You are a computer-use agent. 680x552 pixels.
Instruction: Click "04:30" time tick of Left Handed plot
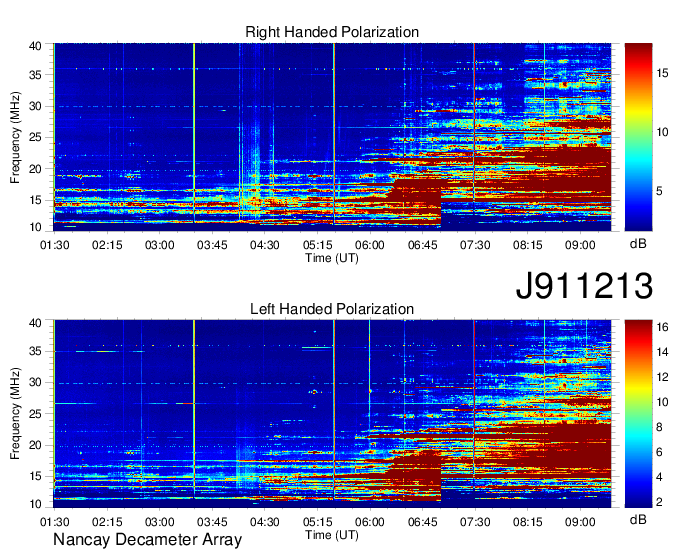click(265, 522)
